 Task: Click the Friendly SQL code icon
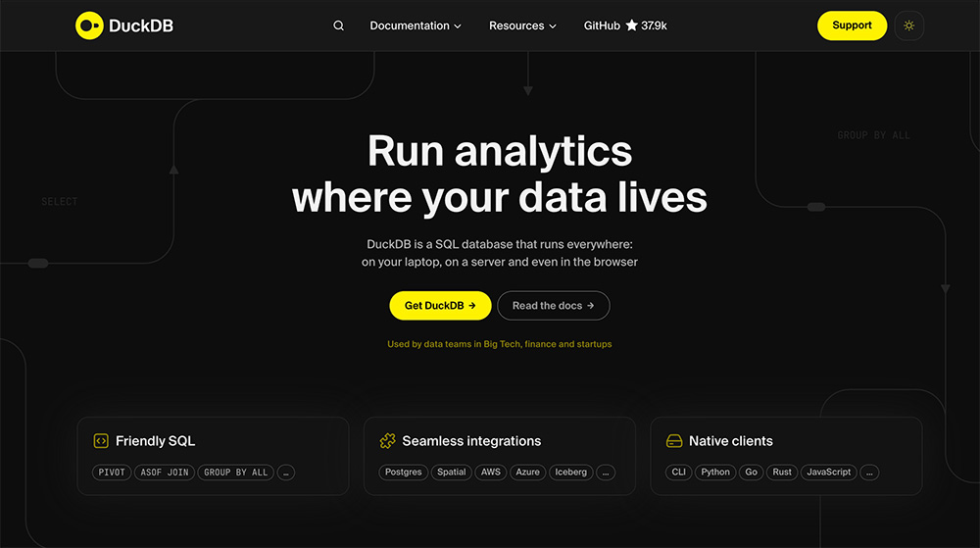[101, 440]
